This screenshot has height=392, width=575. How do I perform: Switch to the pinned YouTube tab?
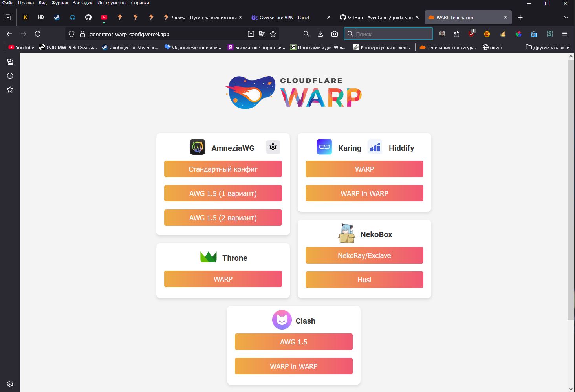coord(104,17)
